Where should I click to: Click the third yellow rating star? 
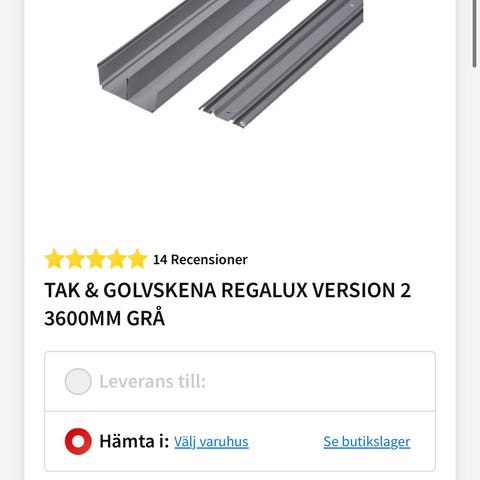point(96,259)
